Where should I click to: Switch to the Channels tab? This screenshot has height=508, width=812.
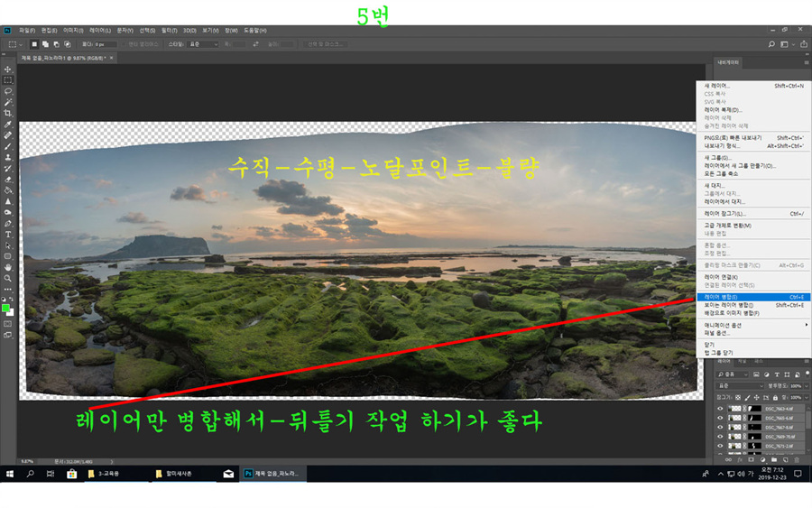point(743,361)
